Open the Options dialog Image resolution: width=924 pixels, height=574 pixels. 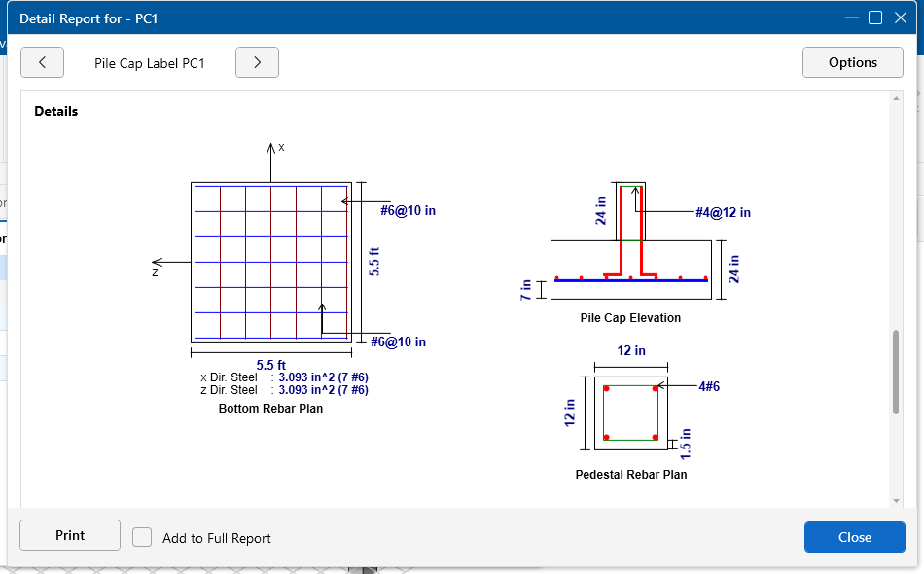coord(852,62)
